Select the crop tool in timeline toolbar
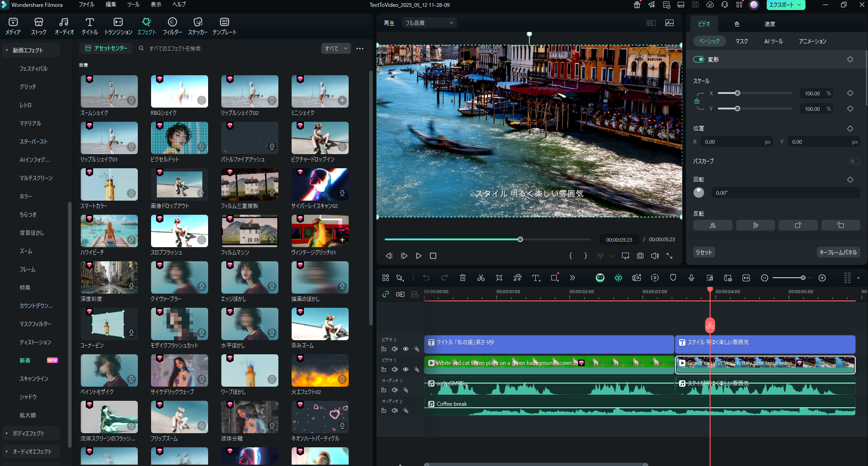 [499, 278]
